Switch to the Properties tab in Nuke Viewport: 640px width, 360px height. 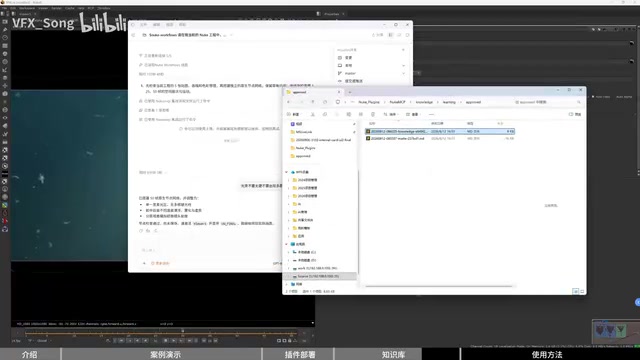(x=332, y=14)
